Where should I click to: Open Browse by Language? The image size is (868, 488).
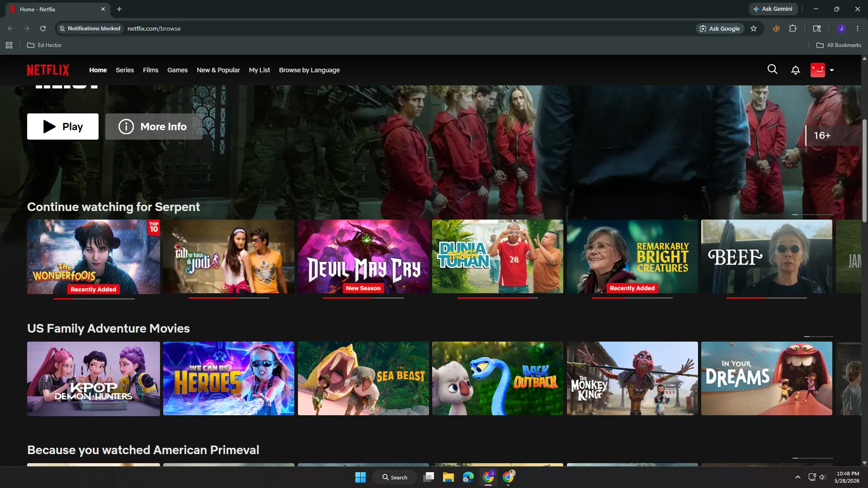[x=309, y=70]
